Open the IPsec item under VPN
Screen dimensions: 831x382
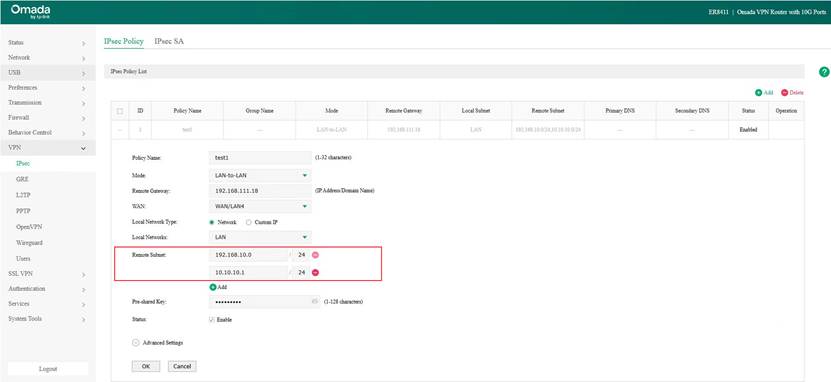[x=23, y=164]
